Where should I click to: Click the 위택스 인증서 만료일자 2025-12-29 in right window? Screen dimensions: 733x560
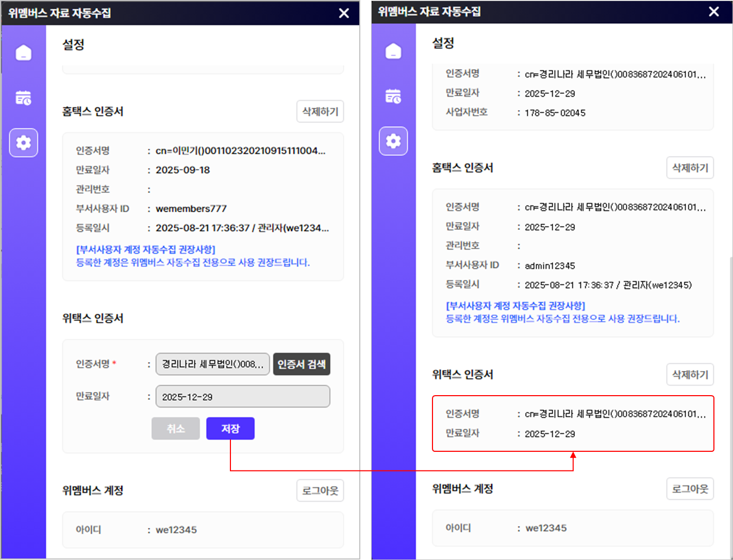point(550,434)
